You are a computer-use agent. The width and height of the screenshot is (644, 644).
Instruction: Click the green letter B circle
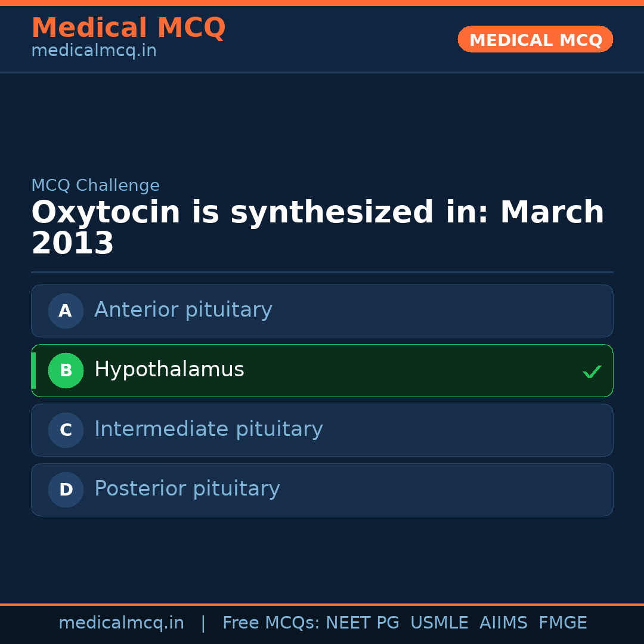[66, 370]
